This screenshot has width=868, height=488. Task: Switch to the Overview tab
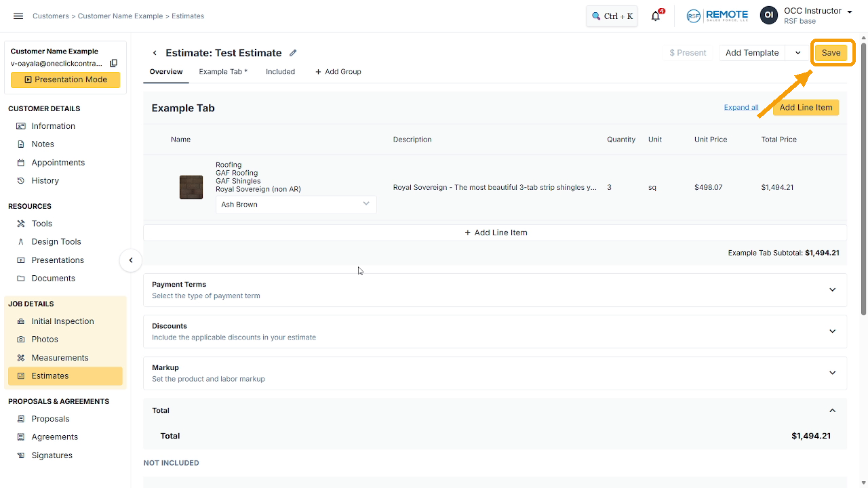tap(166, 72)
